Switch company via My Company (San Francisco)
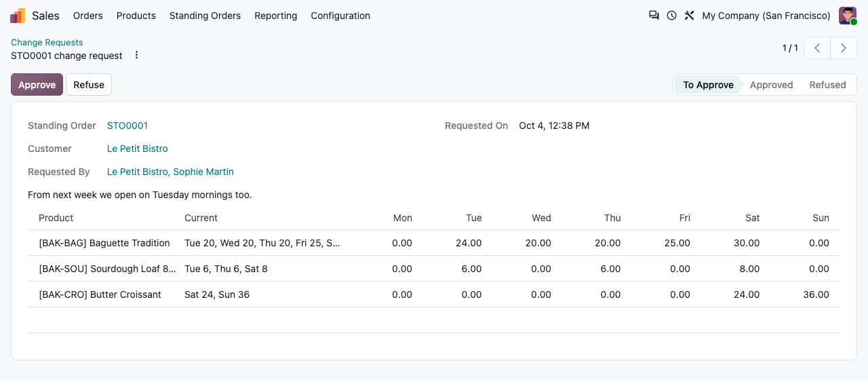Viewport: 868px width, 380px height. coord(766,16)
